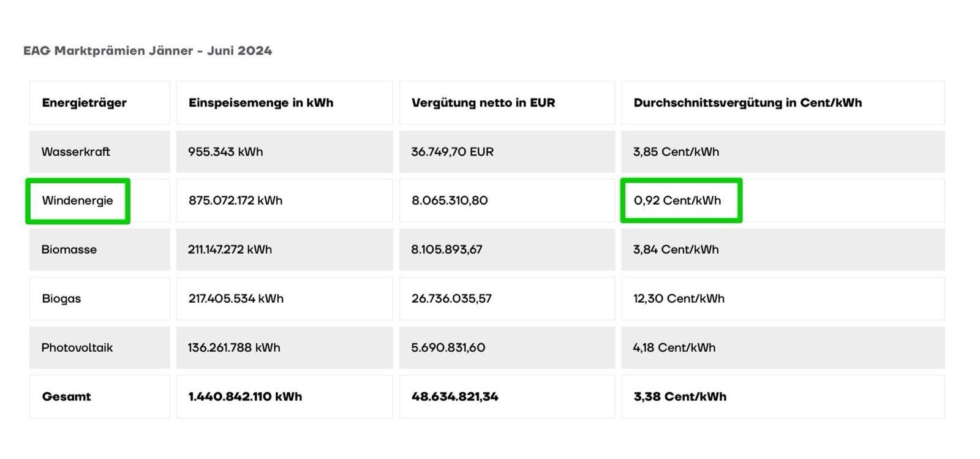
Task: Click the highlighted 0,92 Cent/kWh cell
Action: click(681, 200)
